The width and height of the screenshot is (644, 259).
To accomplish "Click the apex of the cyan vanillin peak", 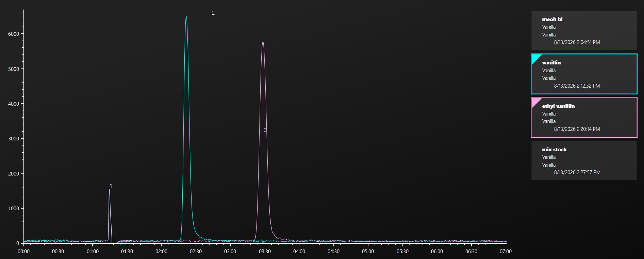I will click(186, 17).
